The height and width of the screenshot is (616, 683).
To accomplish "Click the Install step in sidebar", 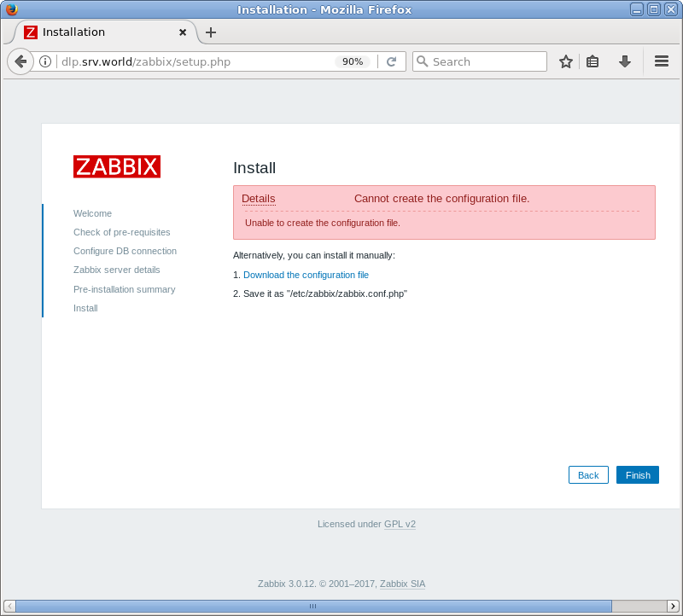I will click(x=85, y=308).
